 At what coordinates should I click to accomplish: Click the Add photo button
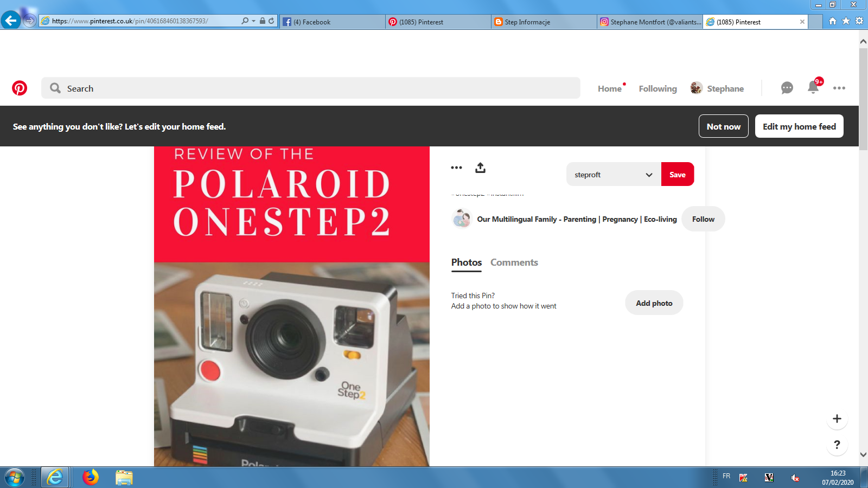coord(654,303)
